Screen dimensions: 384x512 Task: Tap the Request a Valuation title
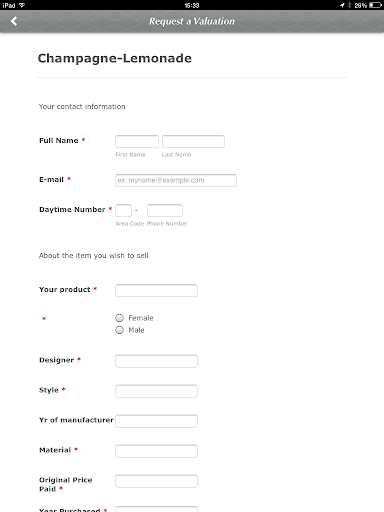pos(192,21)
